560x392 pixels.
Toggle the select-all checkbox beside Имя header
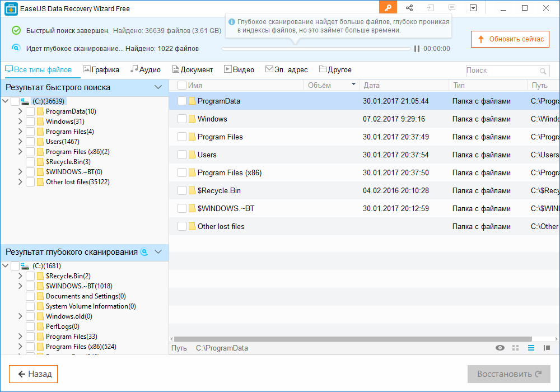(182, 85)
